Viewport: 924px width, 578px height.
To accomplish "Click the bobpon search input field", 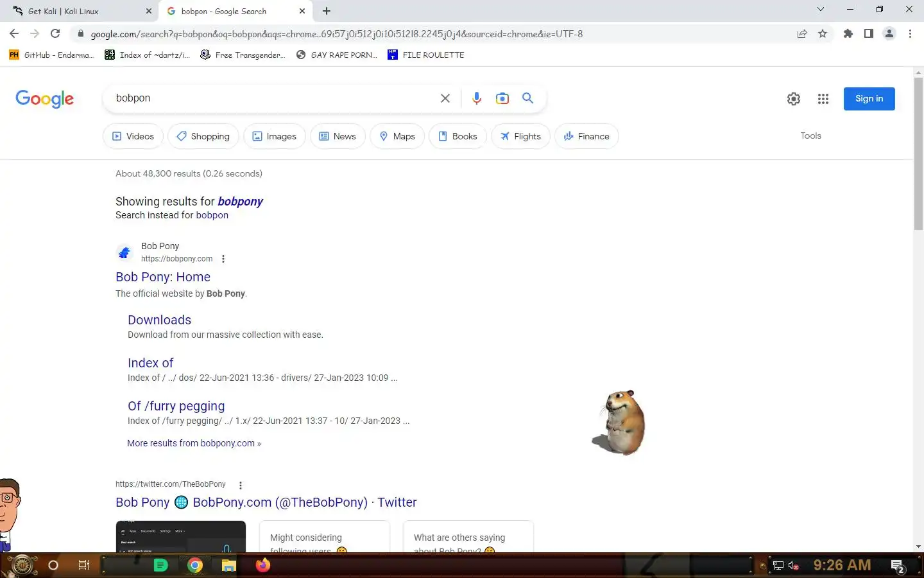I will coord(273,98).
